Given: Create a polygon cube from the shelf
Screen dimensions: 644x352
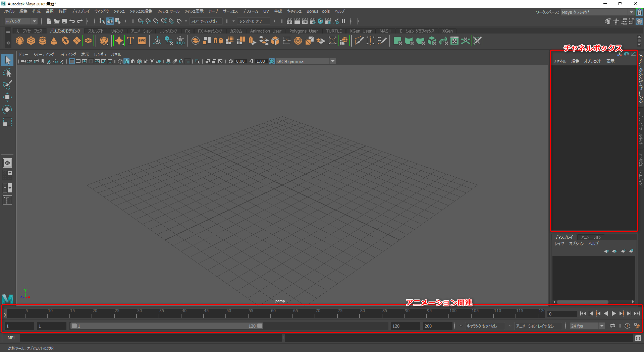Looking at the screenshot, I should click(31, 41).
